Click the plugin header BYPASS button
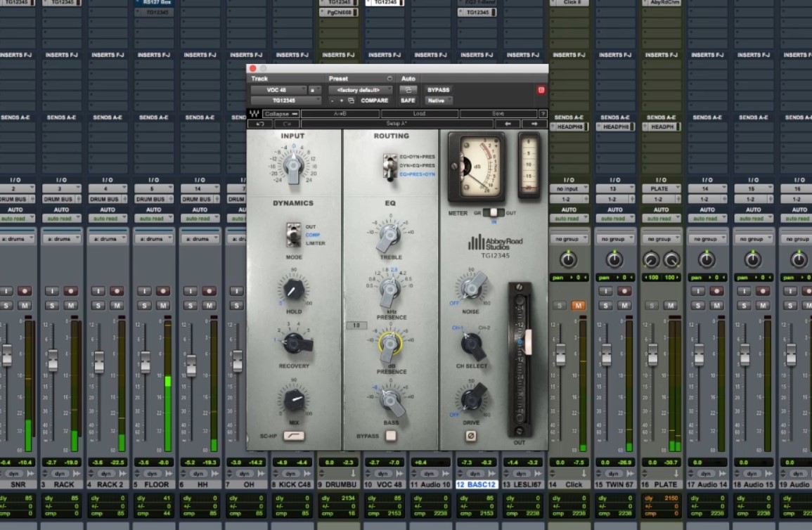Viewport: 812px width, 530px height. 439,90
